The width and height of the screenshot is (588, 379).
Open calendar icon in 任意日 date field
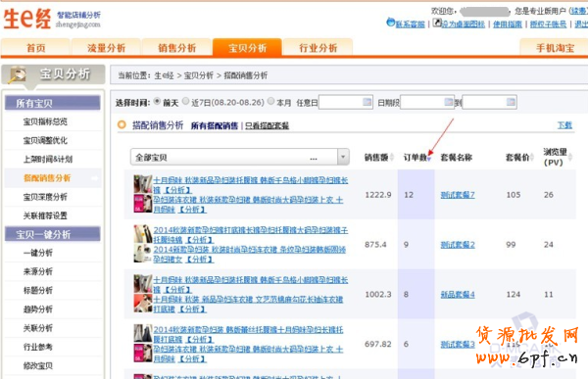click(x=367, y=102)
